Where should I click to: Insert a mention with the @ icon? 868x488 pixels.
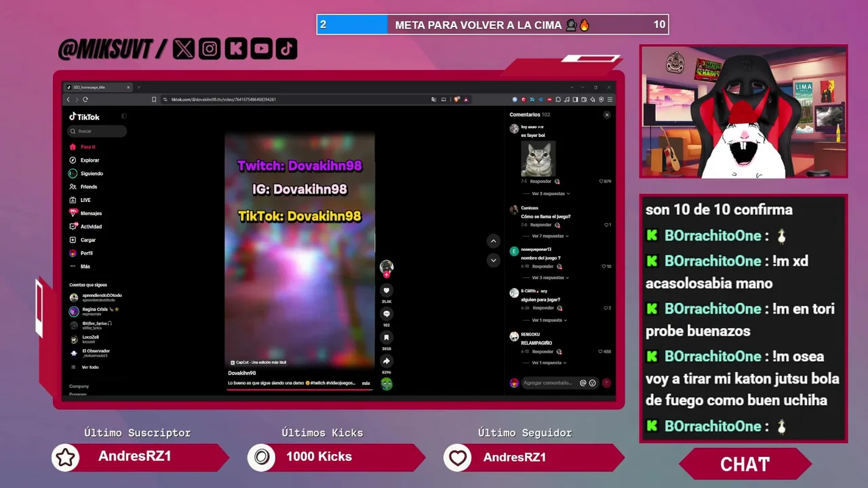tap(583, 383)
